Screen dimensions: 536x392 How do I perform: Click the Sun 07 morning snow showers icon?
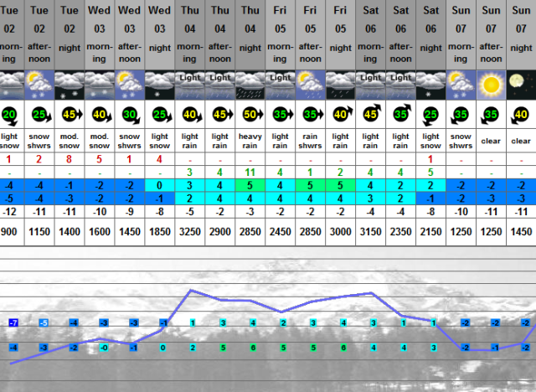(x=461, y=85)
